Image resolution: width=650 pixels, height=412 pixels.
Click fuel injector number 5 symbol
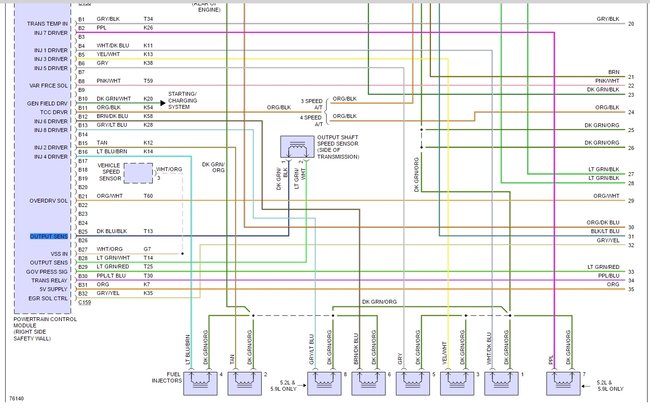[413, 383]
